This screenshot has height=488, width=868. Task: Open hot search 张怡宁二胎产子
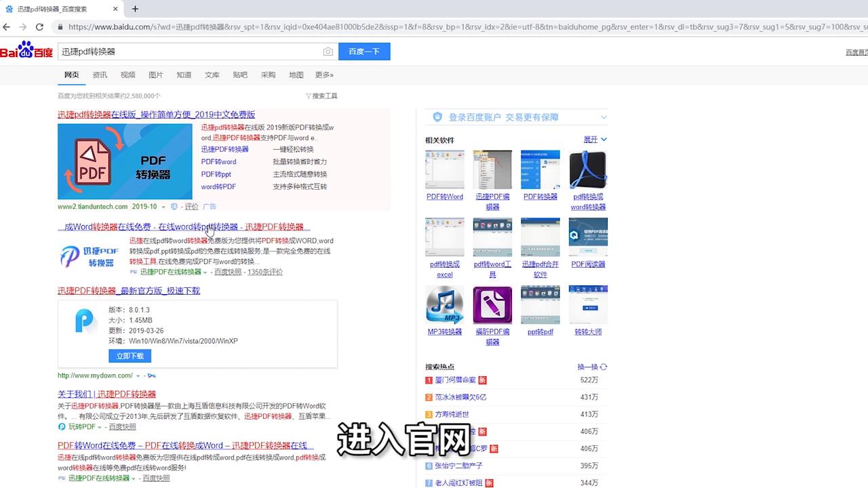pos(459,466)
